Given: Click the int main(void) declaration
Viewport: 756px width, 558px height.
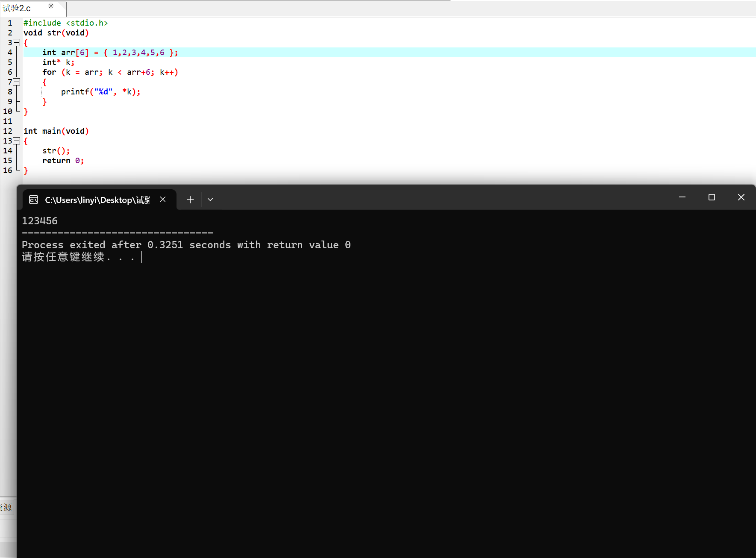Looking at the screenshot, I should click(56, 131).
